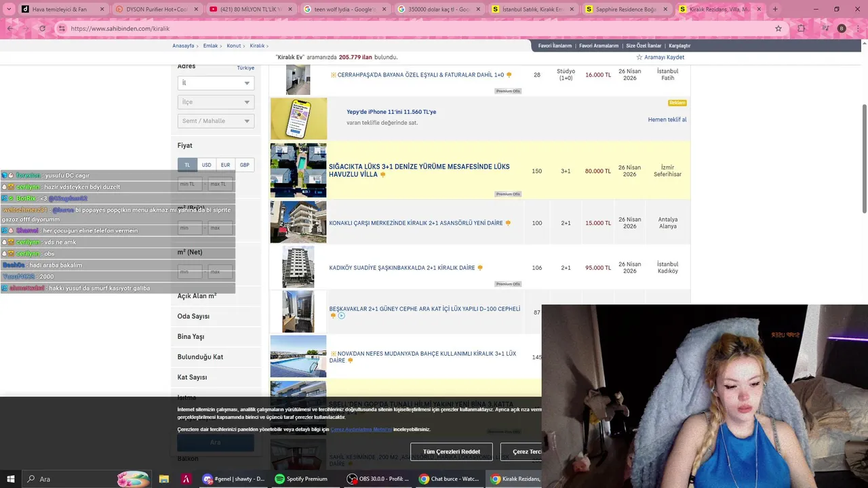Switch to DYSON Purifier Hot+Cool tab
This screenshot has height=488, width=868.
155,9
